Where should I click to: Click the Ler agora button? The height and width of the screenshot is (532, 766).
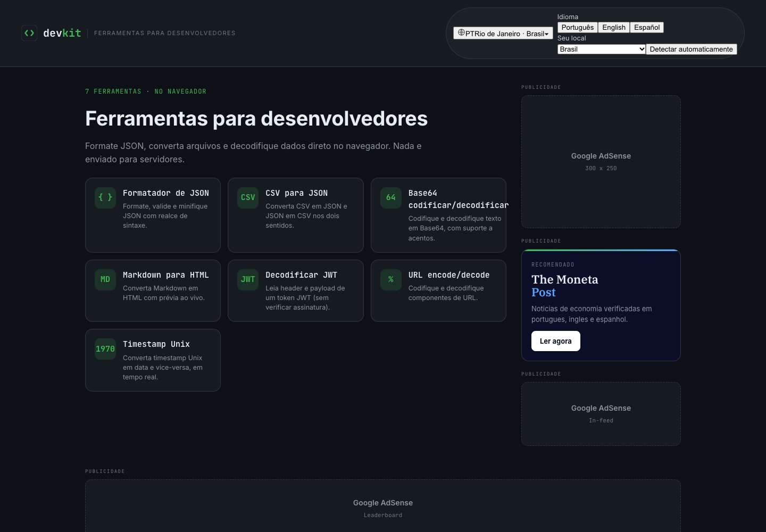click(x=556, y=341)
